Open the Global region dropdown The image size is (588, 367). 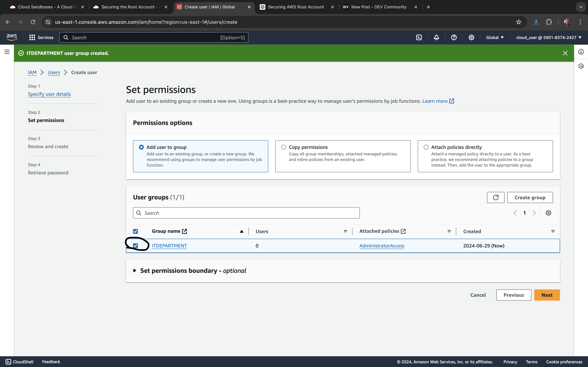(x=495, y=37)
